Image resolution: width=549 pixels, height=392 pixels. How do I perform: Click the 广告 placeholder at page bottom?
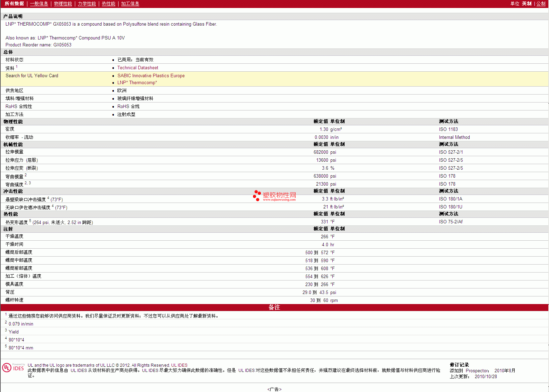pos(274,389)
